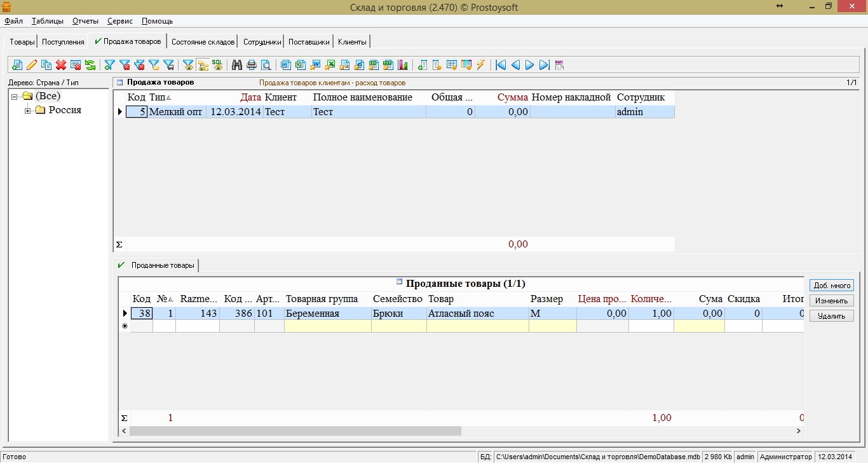Image resolution: width=868 pixels, height=463 pixels.
Task: Open the Файл menu
Action: (x=13, y=21)
